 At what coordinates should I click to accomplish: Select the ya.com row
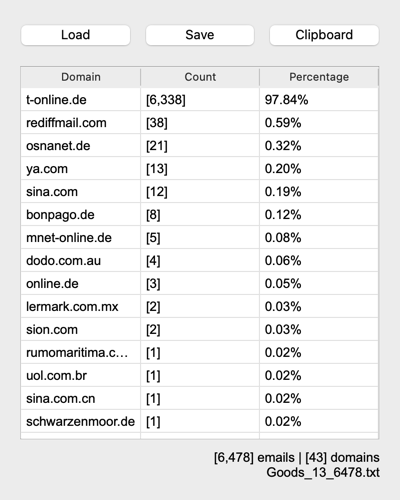click(200, 169)
